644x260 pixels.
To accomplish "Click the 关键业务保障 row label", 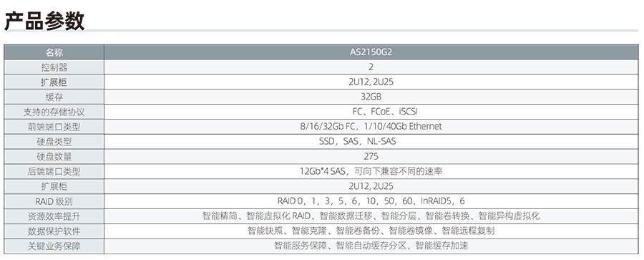I will 54,246.
